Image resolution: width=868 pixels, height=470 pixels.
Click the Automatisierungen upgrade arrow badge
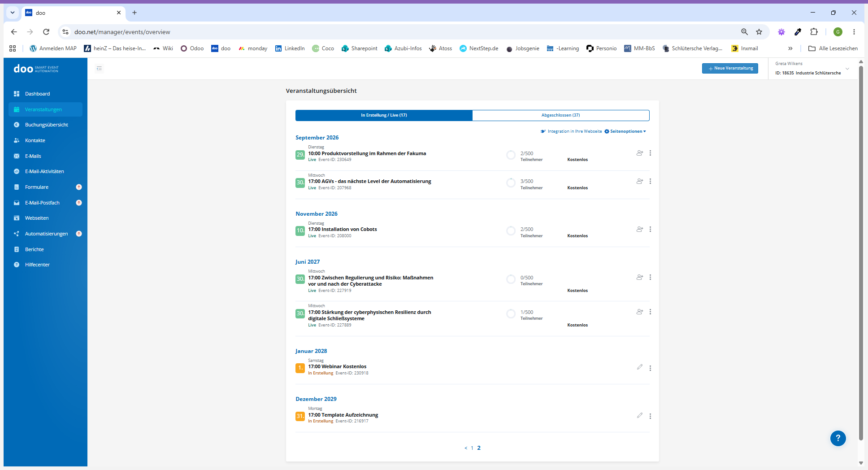tap(79, 234)
